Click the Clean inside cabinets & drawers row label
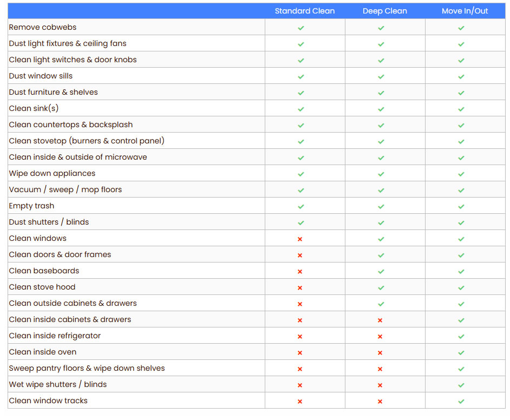510x420 pixels. coord(70,319)
